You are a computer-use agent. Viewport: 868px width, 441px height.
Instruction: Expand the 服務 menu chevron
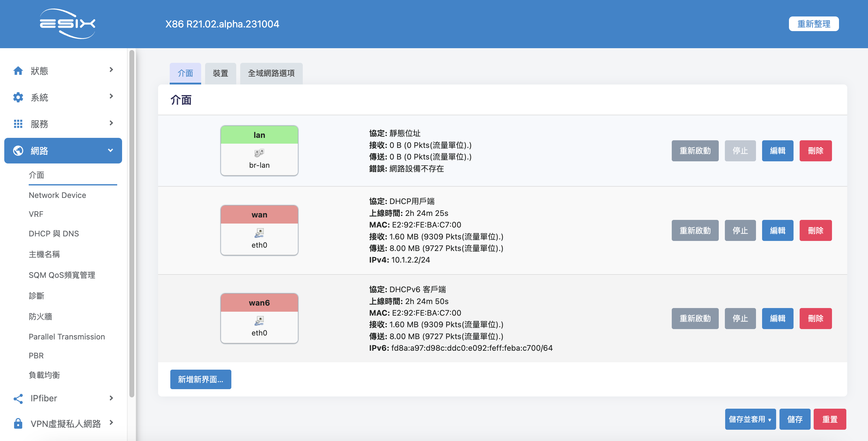[111, 123]
